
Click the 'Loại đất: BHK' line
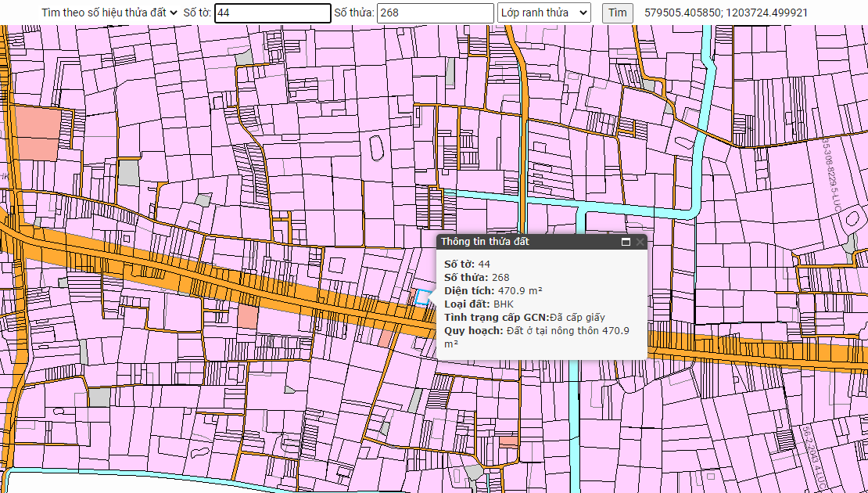[479, 304]
